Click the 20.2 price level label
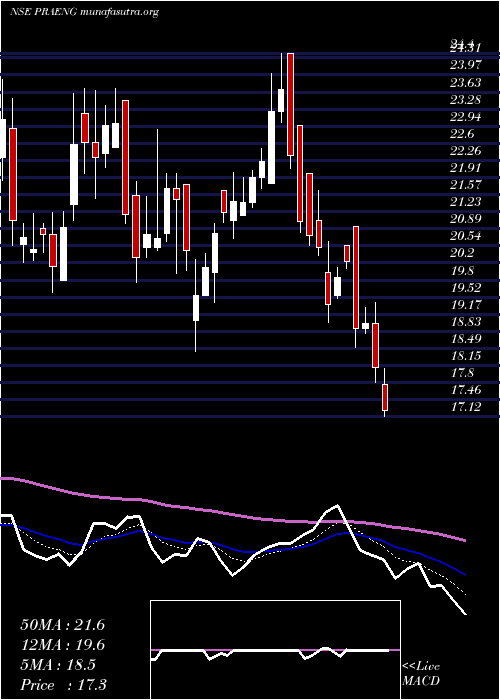Viewport: 500px width, 700px height. pos(462,253)
